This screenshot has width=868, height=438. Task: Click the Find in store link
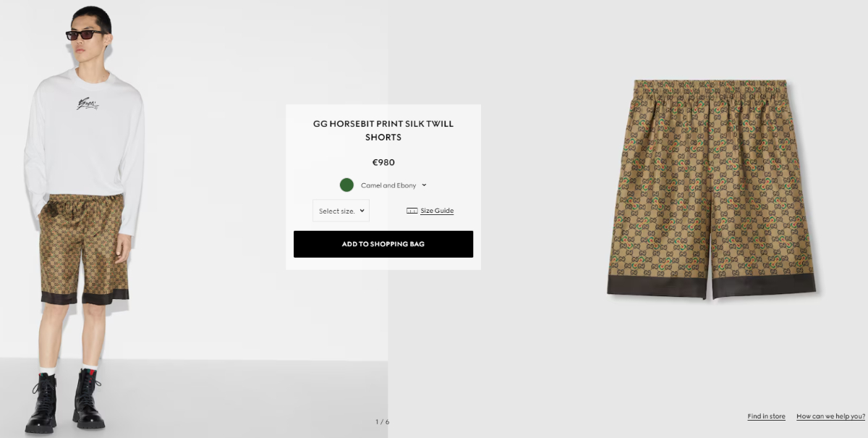pyautogui.click(x=766, y=416)
